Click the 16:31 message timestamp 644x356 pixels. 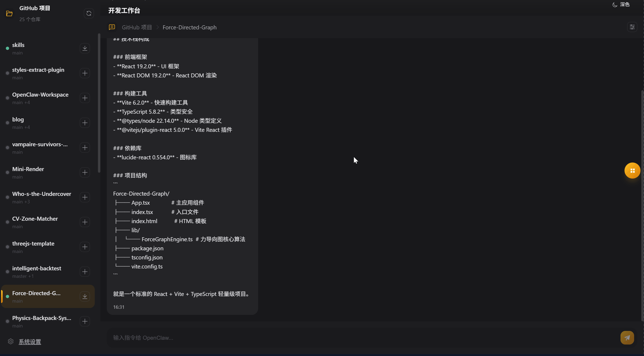[119, 307]
